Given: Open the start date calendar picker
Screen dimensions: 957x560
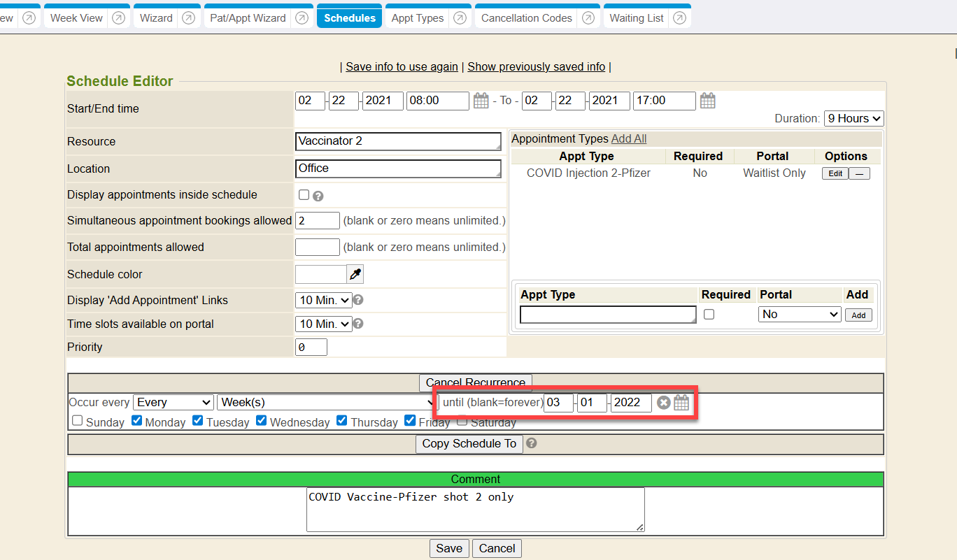Looking at the screenshot, I should coord(481,101).
